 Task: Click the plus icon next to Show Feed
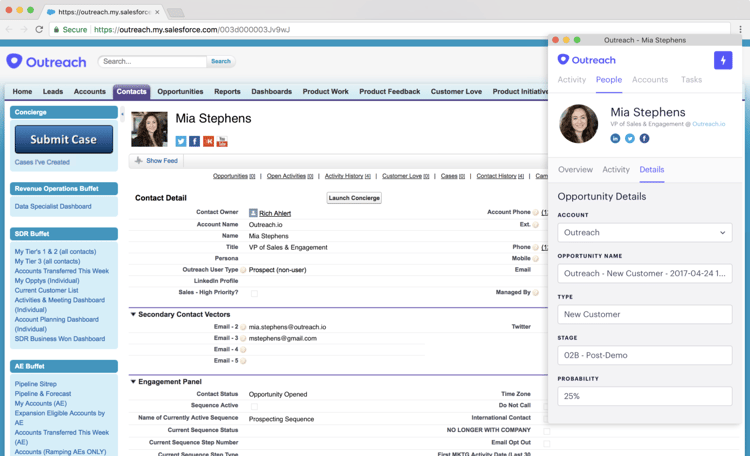pyautogui.click(x=138, y=161)
